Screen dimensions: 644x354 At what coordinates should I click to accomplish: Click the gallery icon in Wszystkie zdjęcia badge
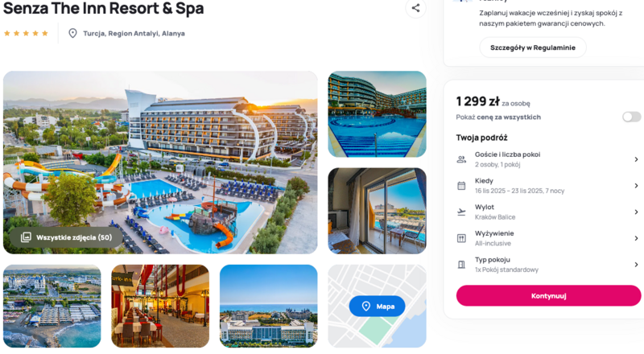click(x=26, y=237)
